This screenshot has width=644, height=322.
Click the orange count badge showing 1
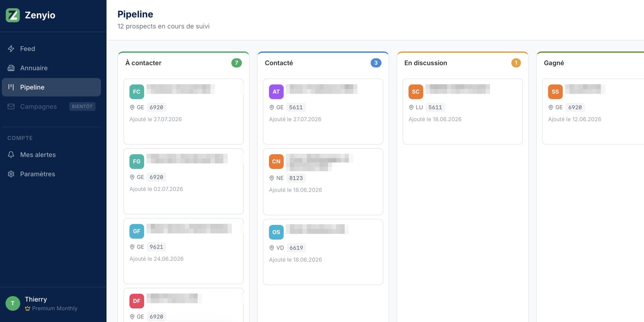[x=516, y=63]
